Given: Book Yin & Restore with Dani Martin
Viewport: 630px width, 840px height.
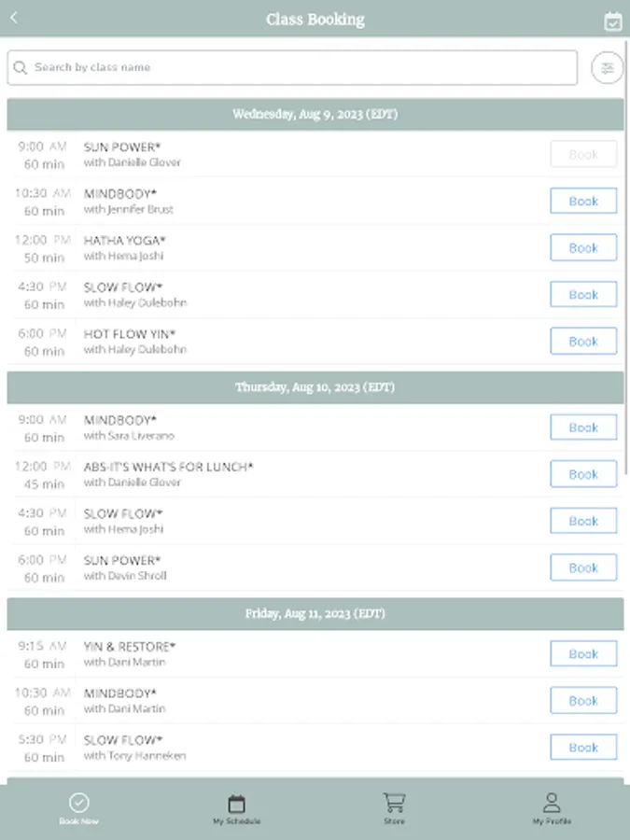Looking at the screenshot, I should 583,653.
